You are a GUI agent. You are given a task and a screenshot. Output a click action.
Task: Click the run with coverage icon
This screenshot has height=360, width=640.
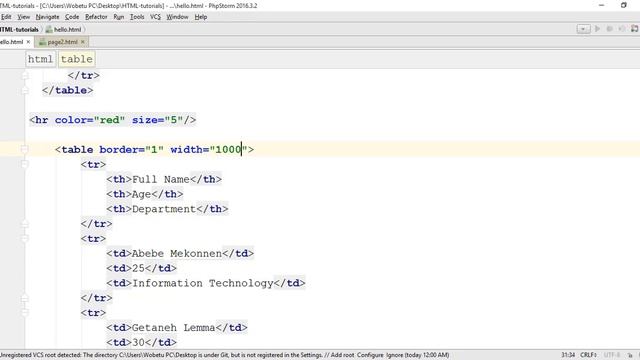click(x=622, y=29)
